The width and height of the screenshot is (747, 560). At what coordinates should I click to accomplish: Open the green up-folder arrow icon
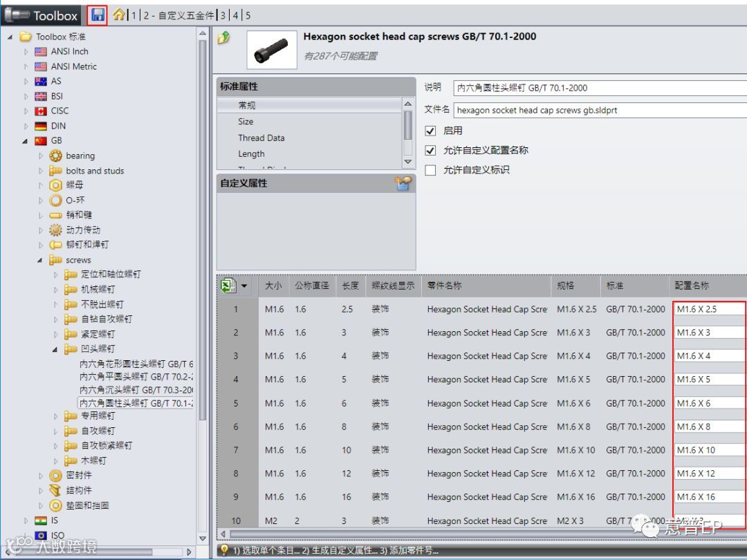[x=224, y=37]
